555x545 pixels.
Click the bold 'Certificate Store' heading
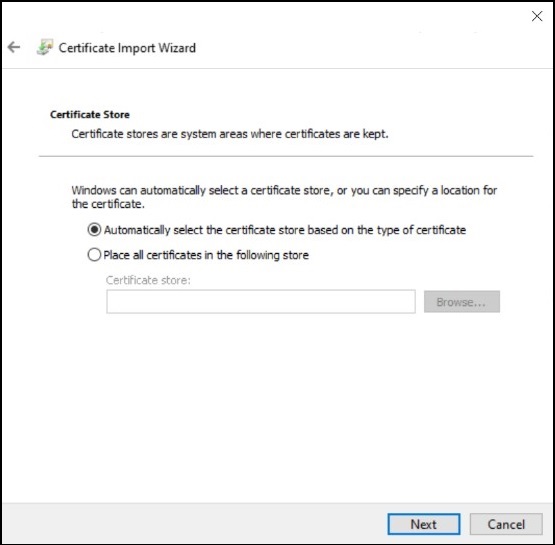click(x=90, y=114)
